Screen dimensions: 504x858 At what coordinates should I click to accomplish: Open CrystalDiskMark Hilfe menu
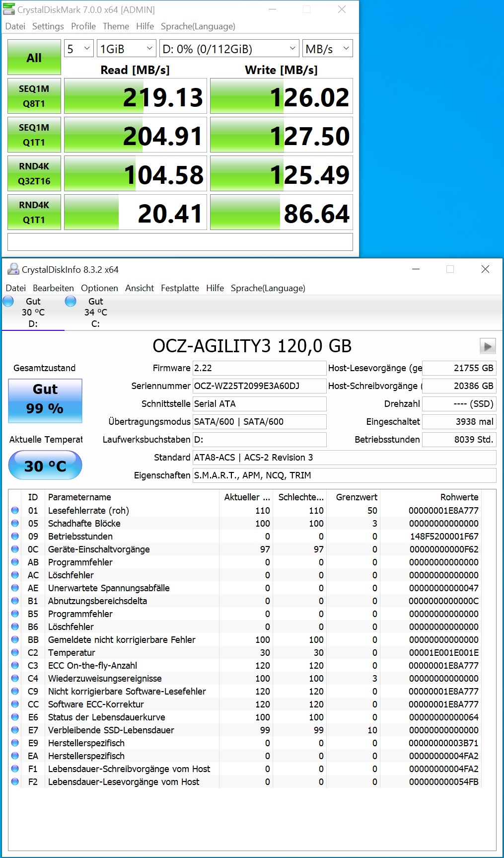click(145, 26)
